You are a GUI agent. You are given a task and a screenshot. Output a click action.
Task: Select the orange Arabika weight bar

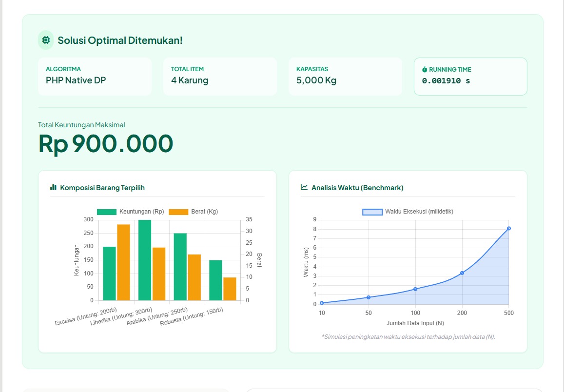pyautogui.click(x=194, y=277)
